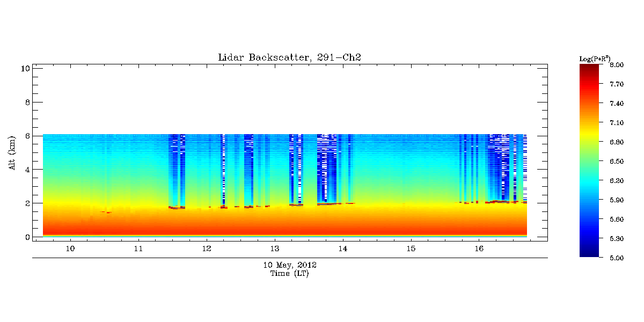This screenshot has height=322, width=644.
Task: Click colorbar value 5.60
Action: click(x=617, y=219)
